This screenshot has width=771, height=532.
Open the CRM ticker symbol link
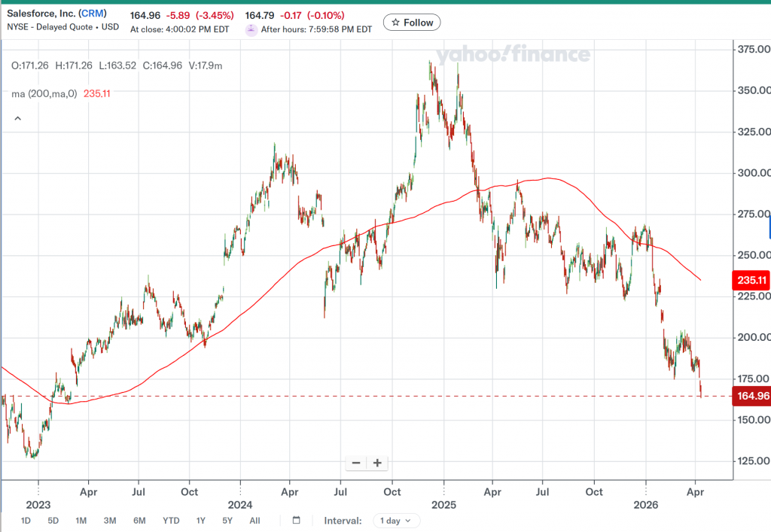[x=94, y=14]
